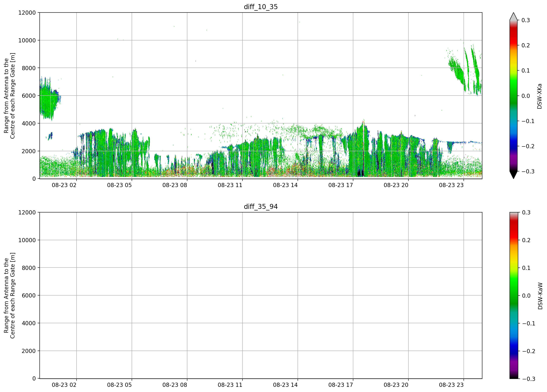
Task: Click the diff_10_35 plot title
Action: pos(261,7)
